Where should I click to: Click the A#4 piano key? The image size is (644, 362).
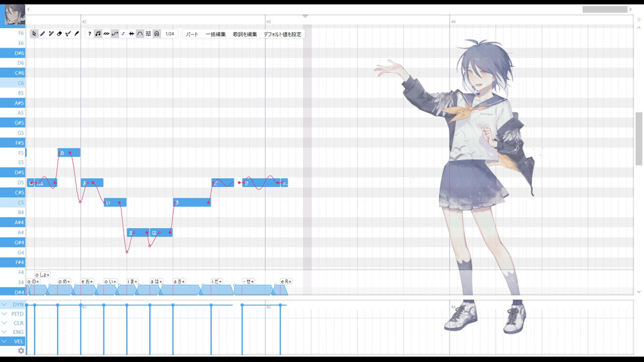[x=13, y=223]
